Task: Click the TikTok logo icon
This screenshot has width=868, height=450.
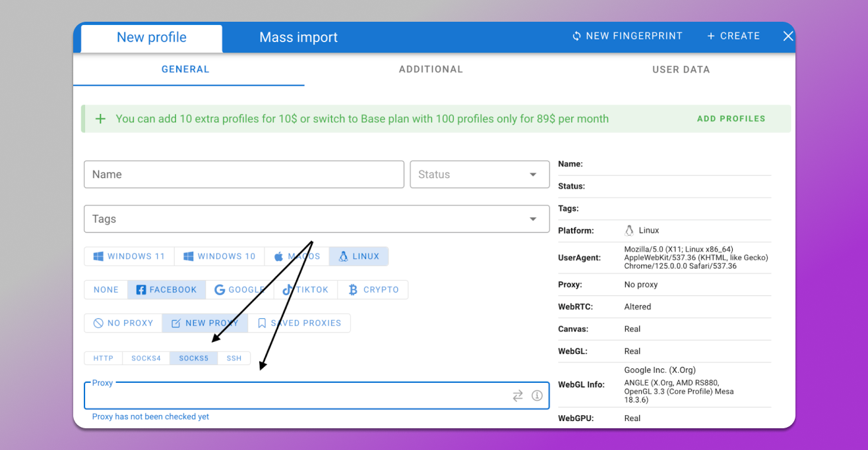Action: click(288, 290)
